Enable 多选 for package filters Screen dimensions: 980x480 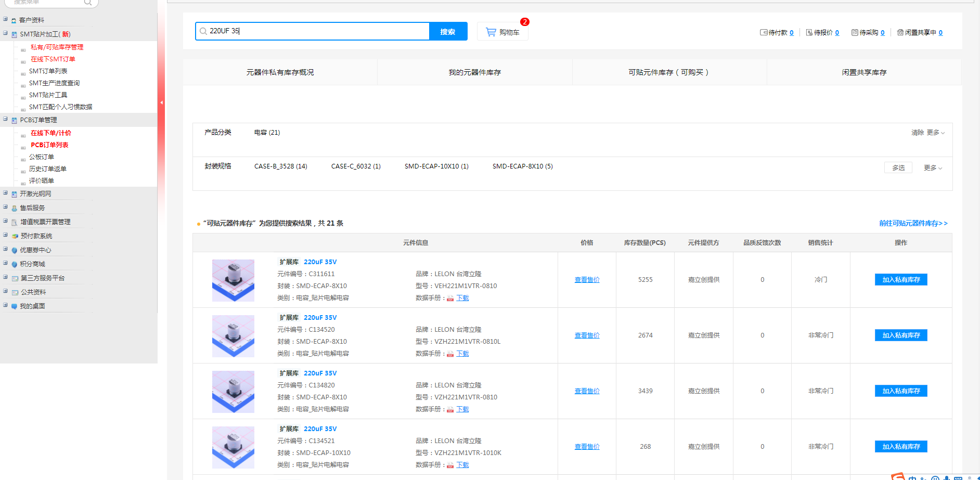[x=898, y=168]
